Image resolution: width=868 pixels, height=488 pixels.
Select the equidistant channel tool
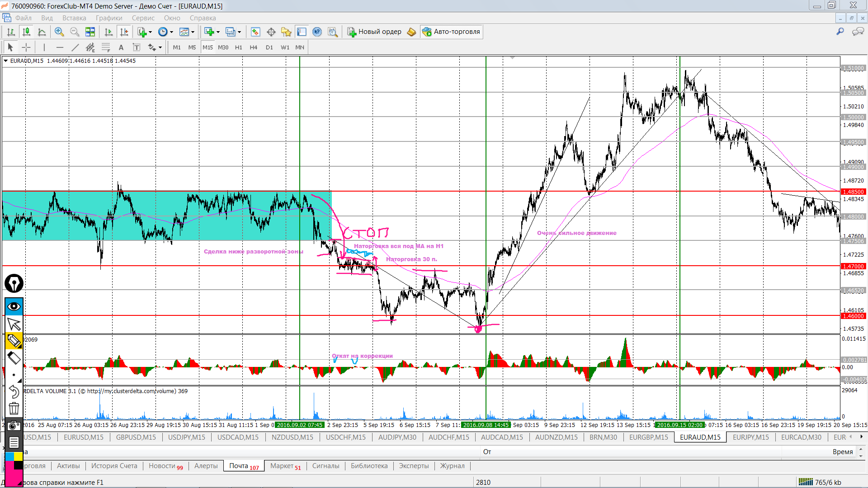(90, 47)
